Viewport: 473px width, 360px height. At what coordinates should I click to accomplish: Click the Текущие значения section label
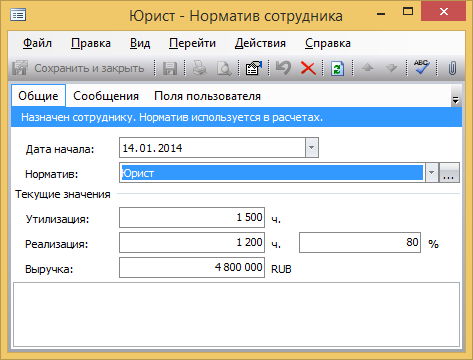[63, 194]
